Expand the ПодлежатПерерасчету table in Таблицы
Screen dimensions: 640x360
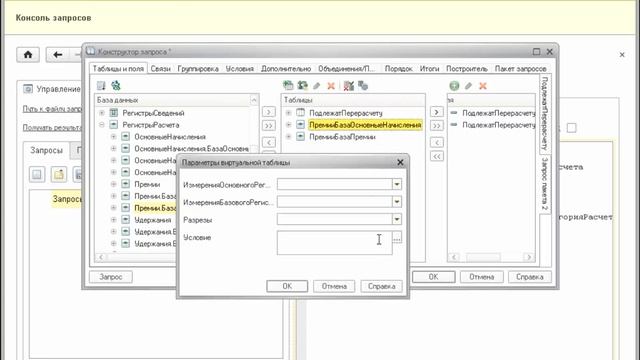[x=289, y=113]
